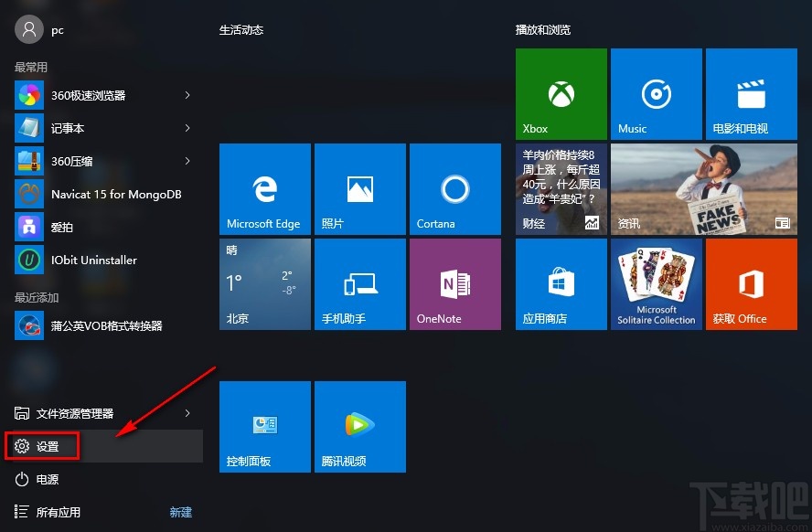Click the pc user account avatar
The width and height of the screenshot is (812, 532).
[28, 28]
